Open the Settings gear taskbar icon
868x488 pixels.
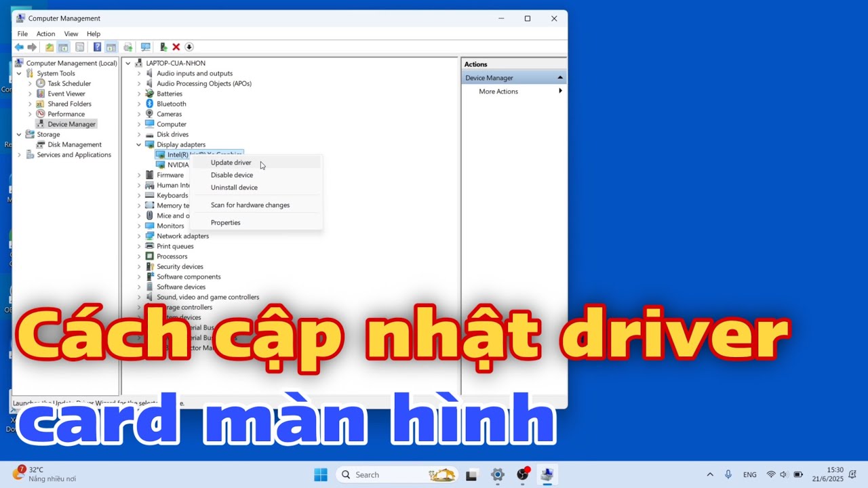pos(498,474)
